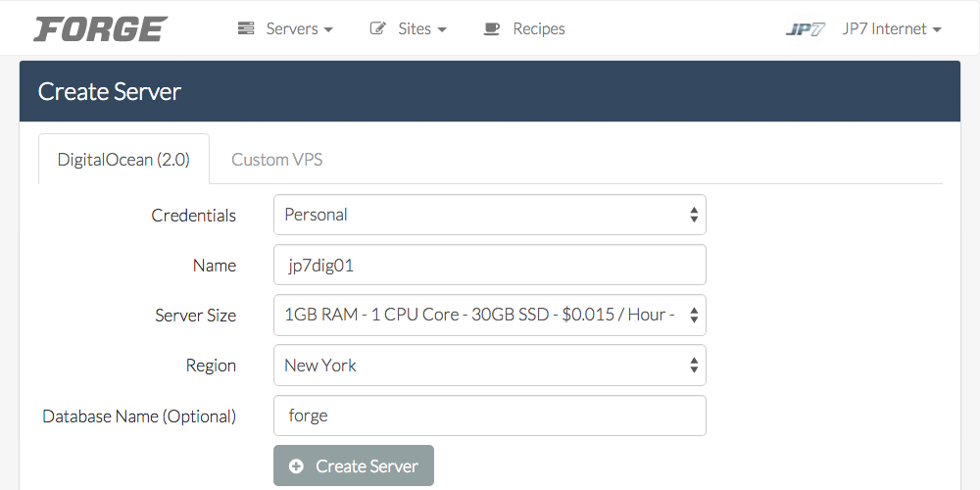980x490 pixels.
Task: Click the Server Size label
Action: pos(196,316)
